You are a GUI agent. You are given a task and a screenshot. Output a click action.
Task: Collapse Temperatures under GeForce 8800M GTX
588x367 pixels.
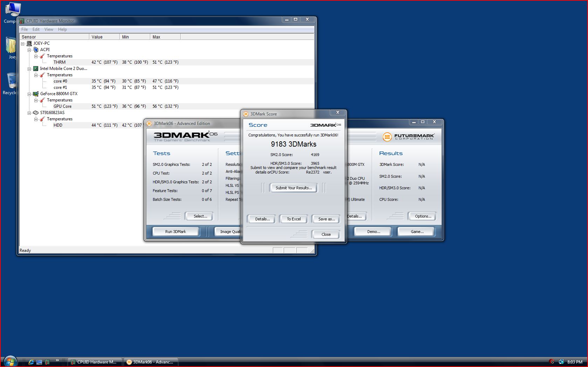pos(36,100)
